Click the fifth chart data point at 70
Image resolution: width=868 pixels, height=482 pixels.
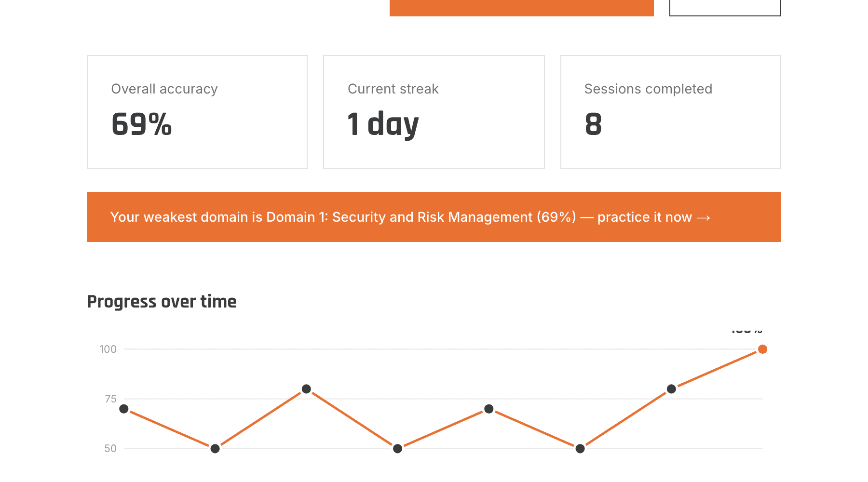489,409
